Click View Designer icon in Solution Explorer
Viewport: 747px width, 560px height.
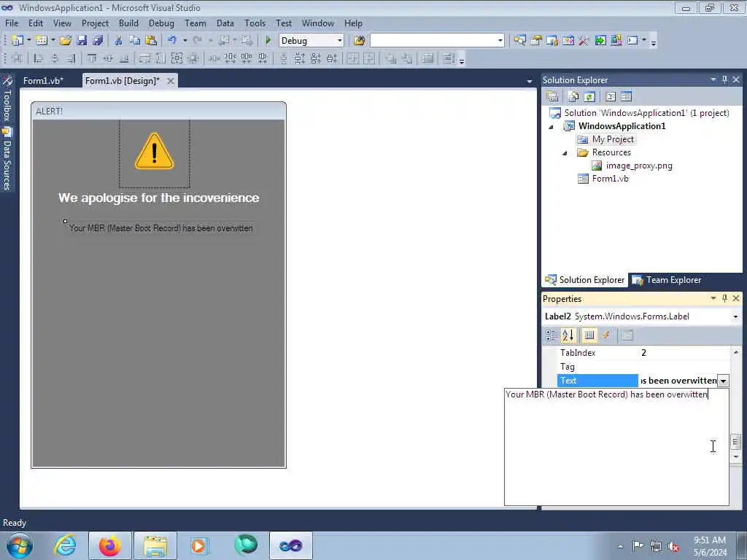[627, 97]
